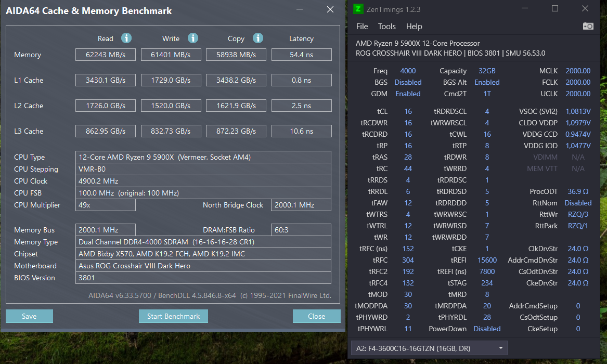Click the RttWr value RZQ/3
This screenshot has height=364, width=607.
(577, 214)
